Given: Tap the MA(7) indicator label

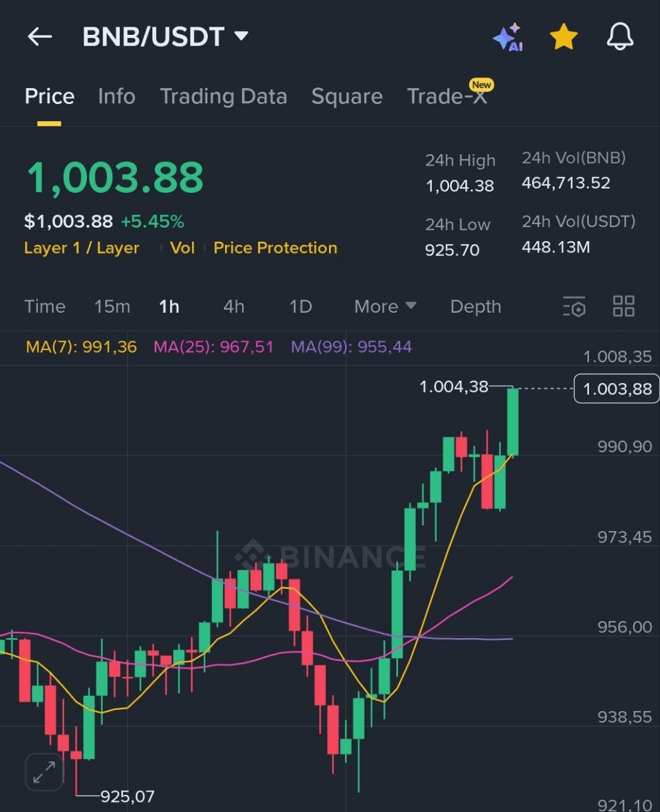Looking at the screenshot, I should tap(81, 347).
